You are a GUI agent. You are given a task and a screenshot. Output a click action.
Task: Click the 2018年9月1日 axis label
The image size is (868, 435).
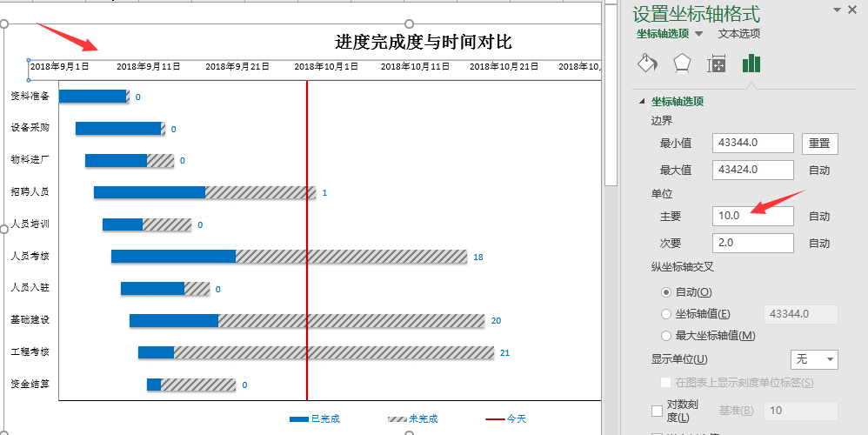[x=59, y=66]
